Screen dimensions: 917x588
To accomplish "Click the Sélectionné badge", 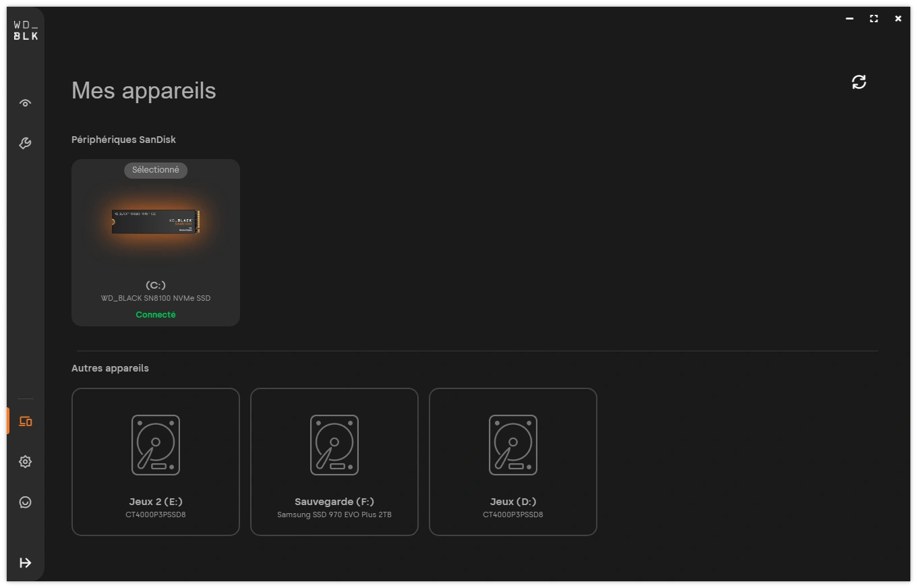I will pyautogui.click(x=156, y=170).
